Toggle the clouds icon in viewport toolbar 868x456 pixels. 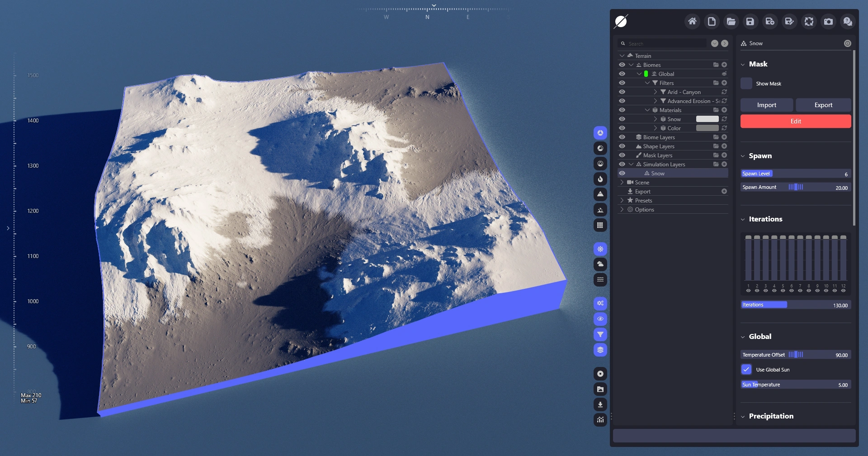click(x=600, y=264)
